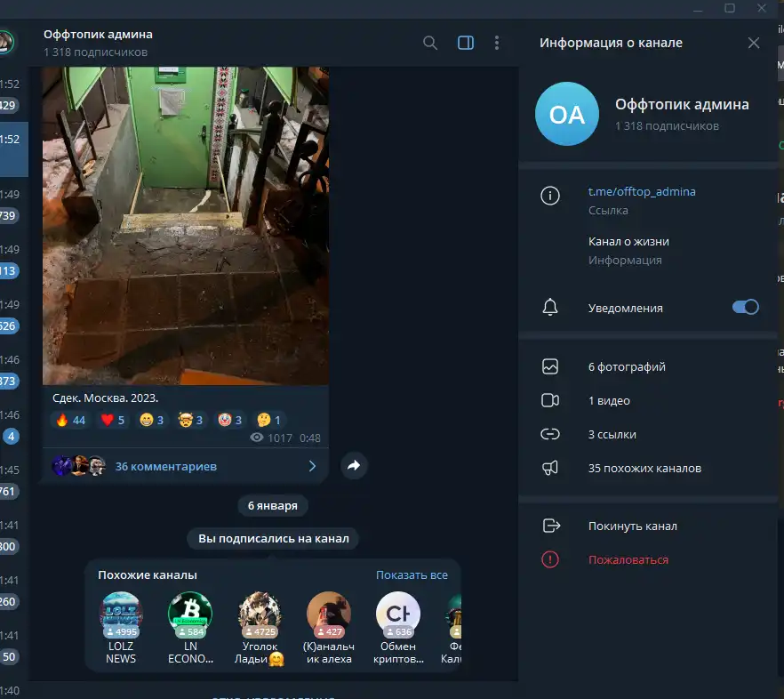Click the photos icon in info panel
Screen dimensions: 784x699
point(550,366)
